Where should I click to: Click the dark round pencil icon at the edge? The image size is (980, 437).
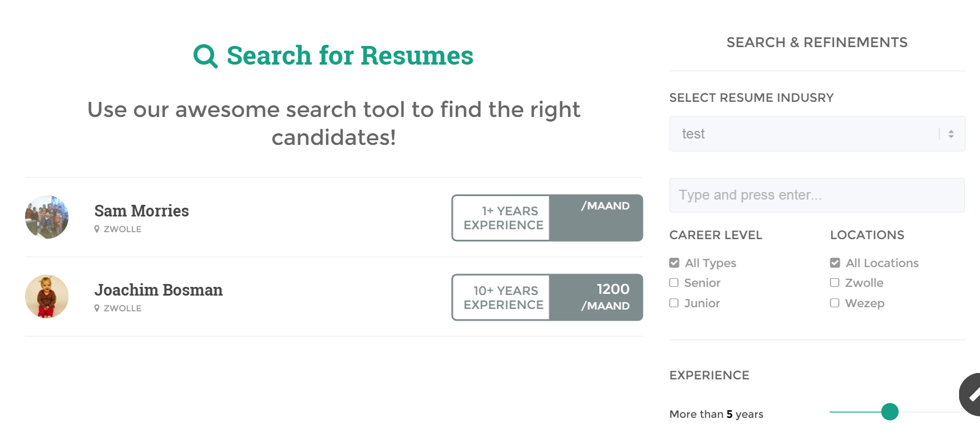(x=970, y=395)
